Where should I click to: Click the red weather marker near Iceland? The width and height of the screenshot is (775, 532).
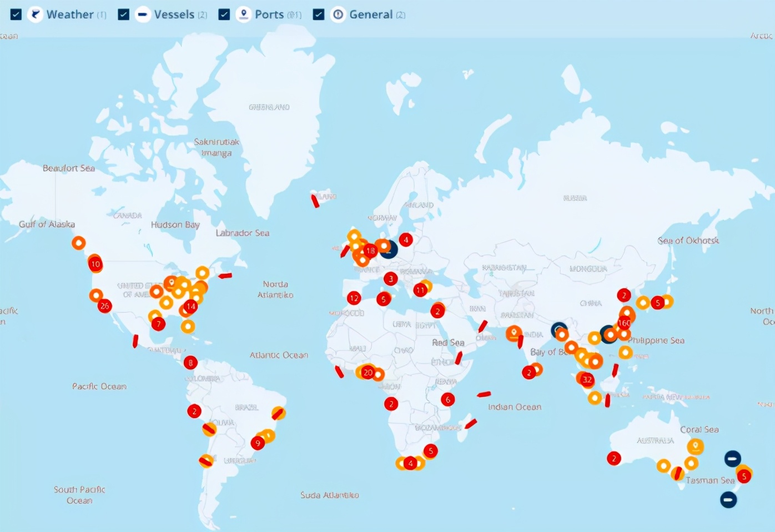click(x=315, y=201)
